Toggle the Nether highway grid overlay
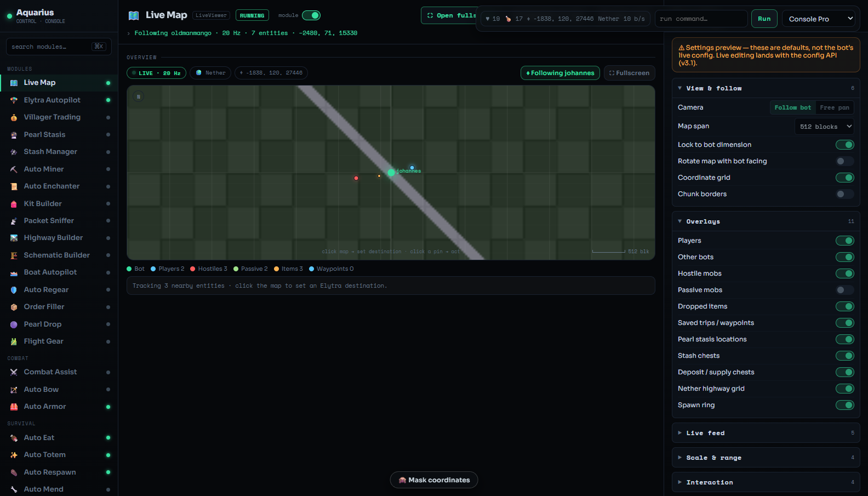This screenshot has height=496, width=868. (844, 389)
